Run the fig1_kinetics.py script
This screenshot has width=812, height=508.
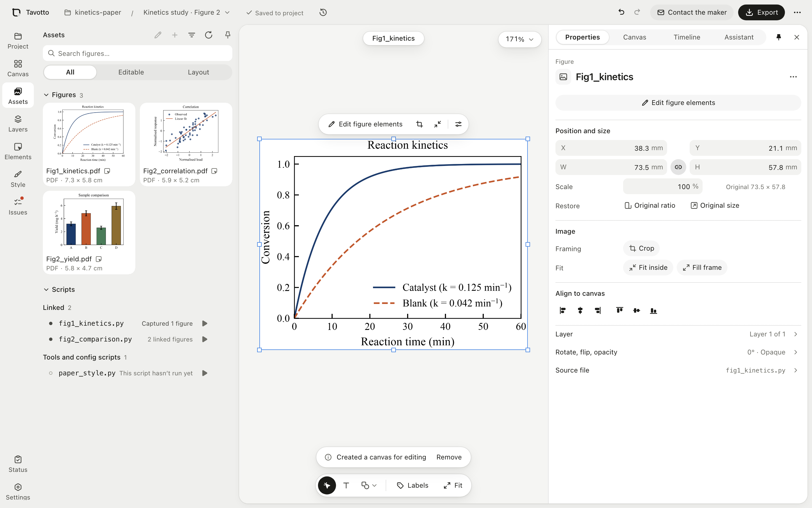click(x=205, y=323)
